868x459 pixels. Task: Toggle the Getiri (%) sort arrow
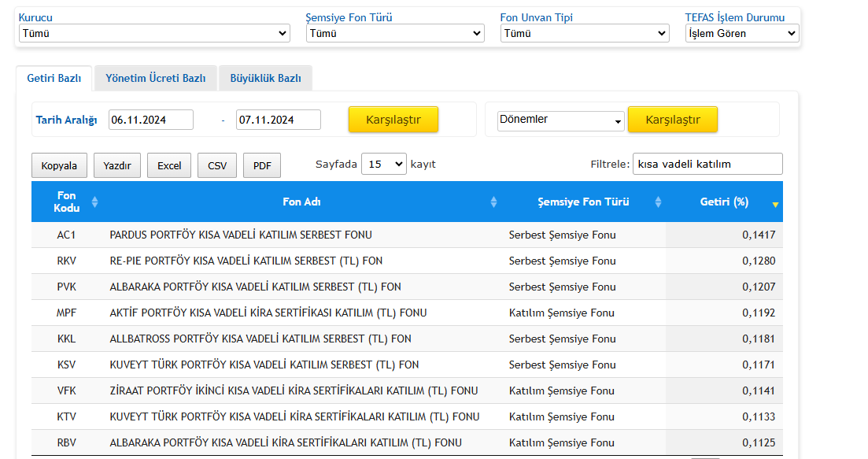point(775,205)
